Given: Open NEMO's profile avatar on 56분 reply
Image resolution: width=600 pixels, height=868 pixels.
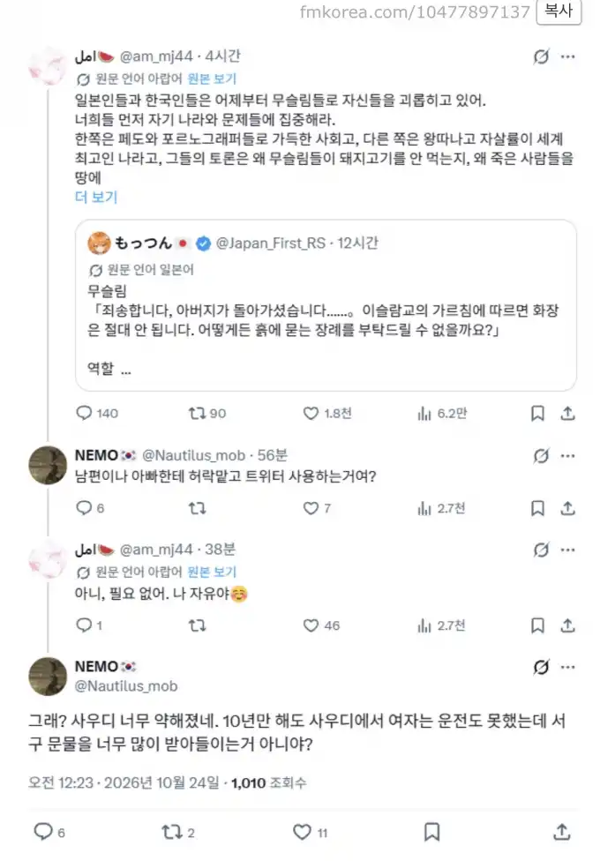Looking at the screenshot, I should (x=48, y=465).
